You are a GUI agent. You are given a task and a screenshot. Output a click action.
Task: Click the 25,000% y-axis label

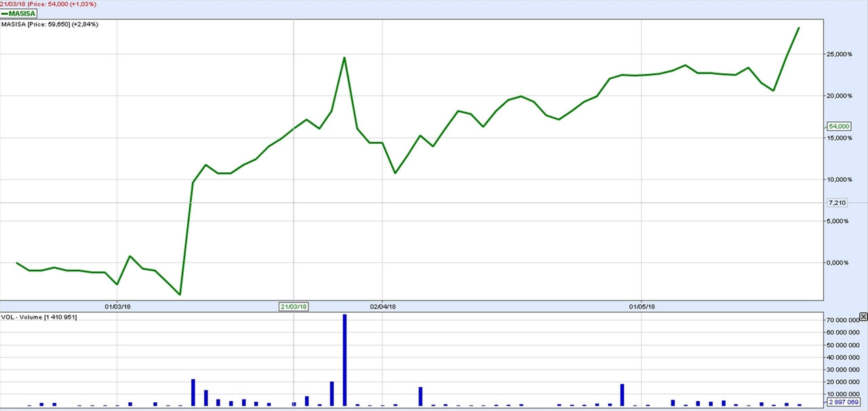click(838, 54)
